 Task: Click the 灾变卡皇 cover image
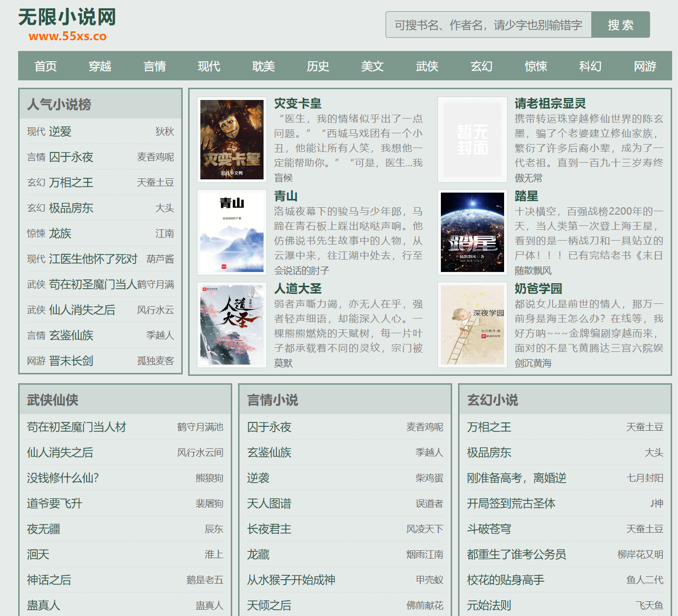coord(231,139)
